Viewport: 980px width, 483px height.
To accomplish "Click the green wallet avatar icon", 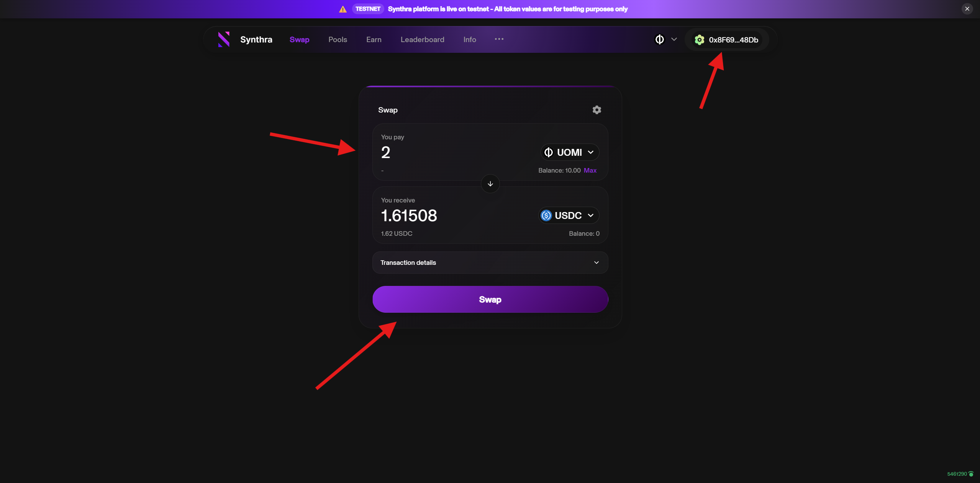I will (x=699, y=40).
